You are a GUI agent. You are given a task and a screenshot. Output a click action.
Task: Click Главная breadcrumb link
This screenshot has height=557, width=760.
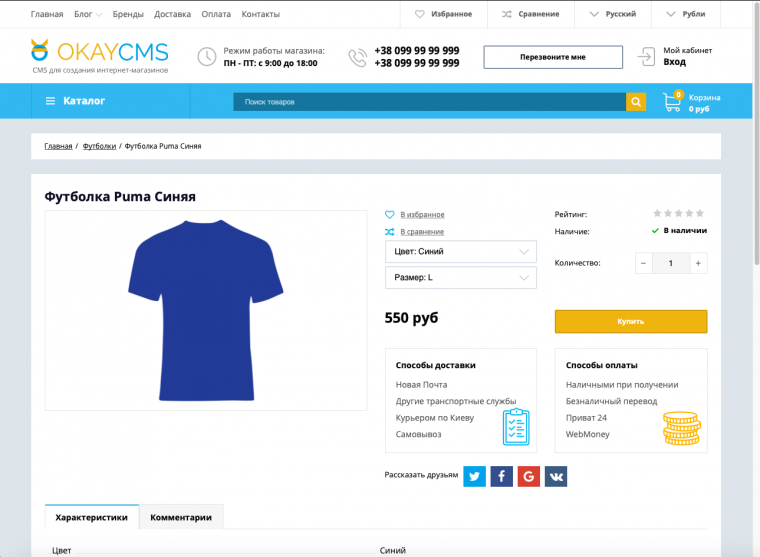(x=58, y=146)
